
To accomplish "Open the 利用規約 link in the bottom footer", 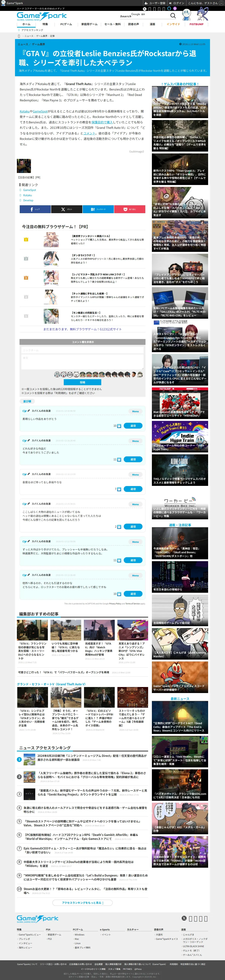I will 174,964.
